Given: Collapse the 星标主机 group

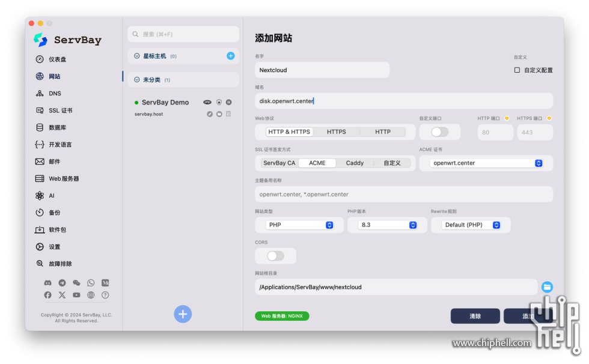Looking at the screenshot, I should click(137, 56).
